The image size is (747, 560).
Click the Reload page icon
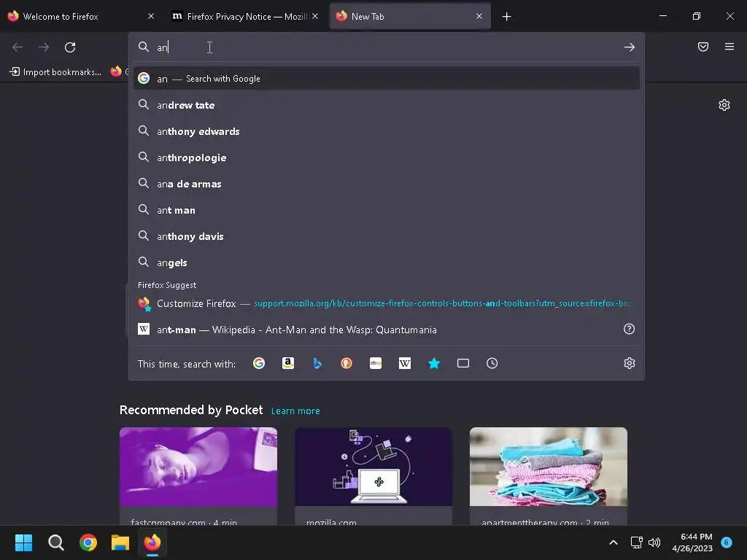pyautogui.click(x=70, y=47)
